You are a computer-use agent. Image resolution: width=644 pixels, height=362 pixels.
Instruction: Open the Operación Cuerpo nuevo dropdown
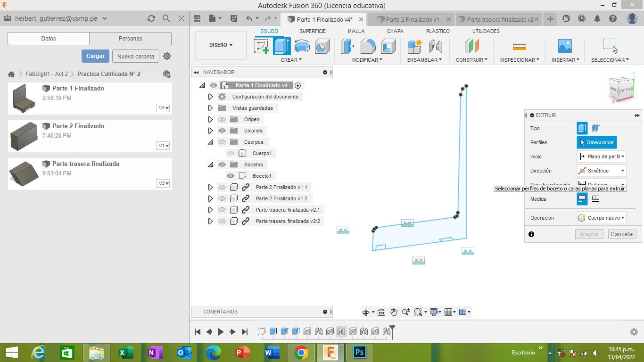(x=602, y=218)
